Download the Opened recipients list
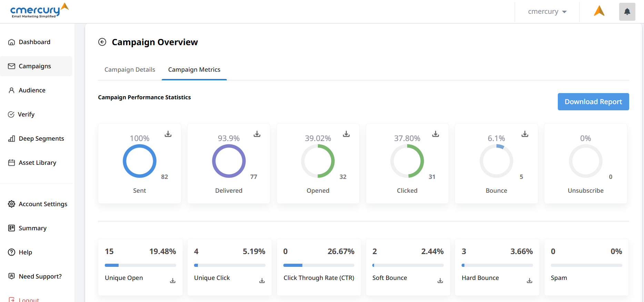The height and width of the screenshot is (302, 644). point(346,134)
